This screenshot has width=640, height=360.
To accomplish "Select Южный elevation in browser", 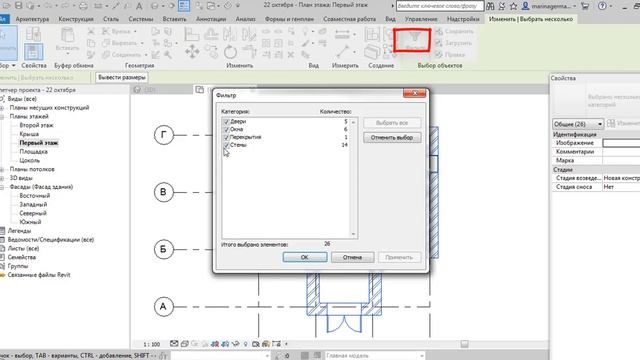I will tap(30, 222).
